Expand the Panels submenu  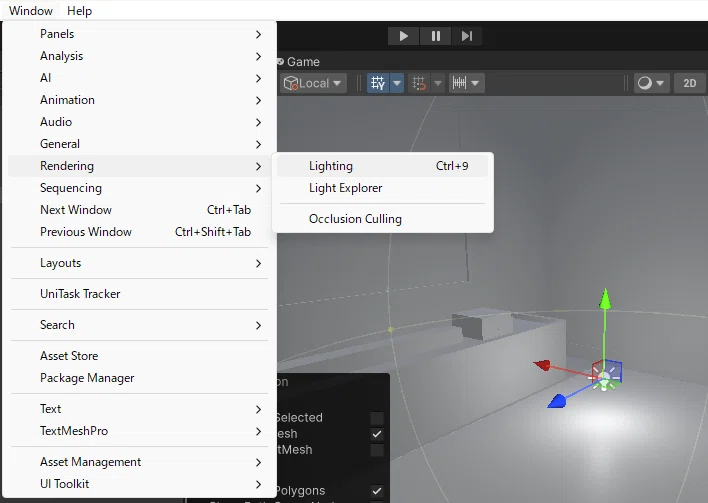coord(139,34)
